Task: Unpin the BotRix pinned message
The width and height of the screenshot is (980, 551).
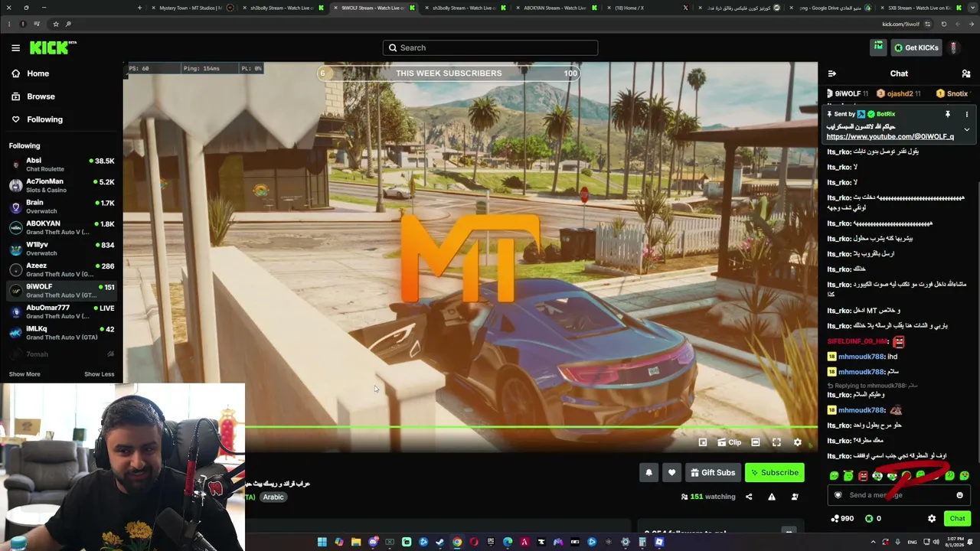Action: [948, 114]
